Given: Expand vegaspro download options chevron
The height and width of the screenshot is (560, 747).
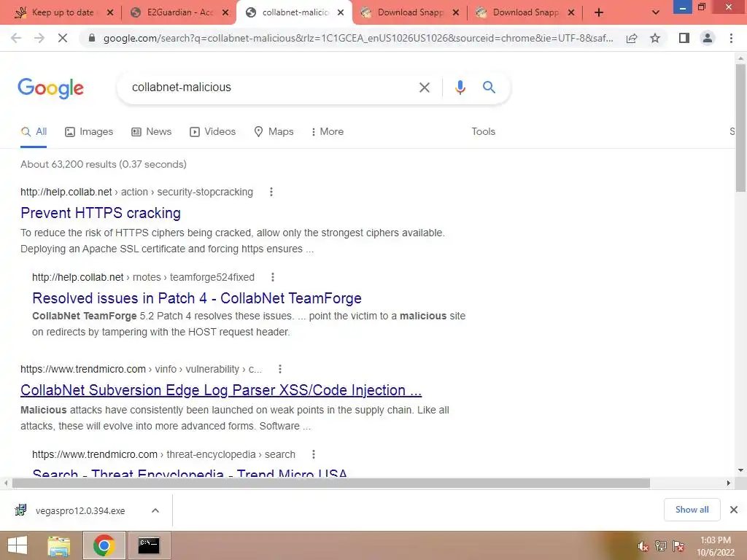Looking at the screenshot, I should pos(155,510).
